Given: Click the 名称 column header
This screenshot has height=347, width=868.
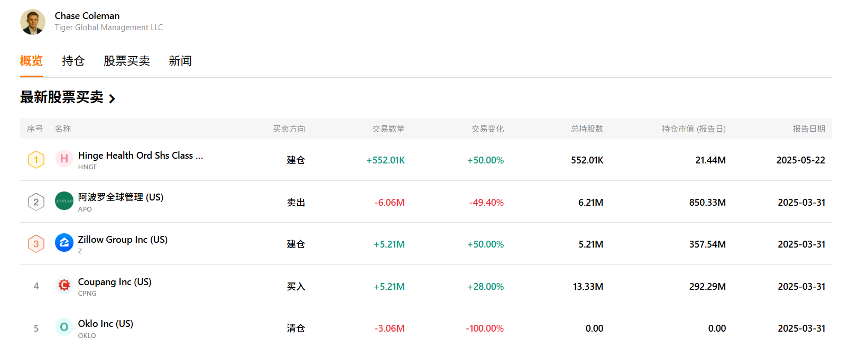Looking at the screenshot, I should (x=63, y=129).
